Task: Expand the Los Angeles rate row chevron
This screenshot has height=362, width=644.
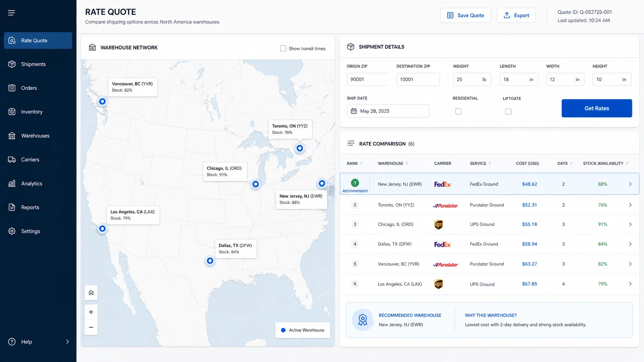Action: tap(630, 284)
